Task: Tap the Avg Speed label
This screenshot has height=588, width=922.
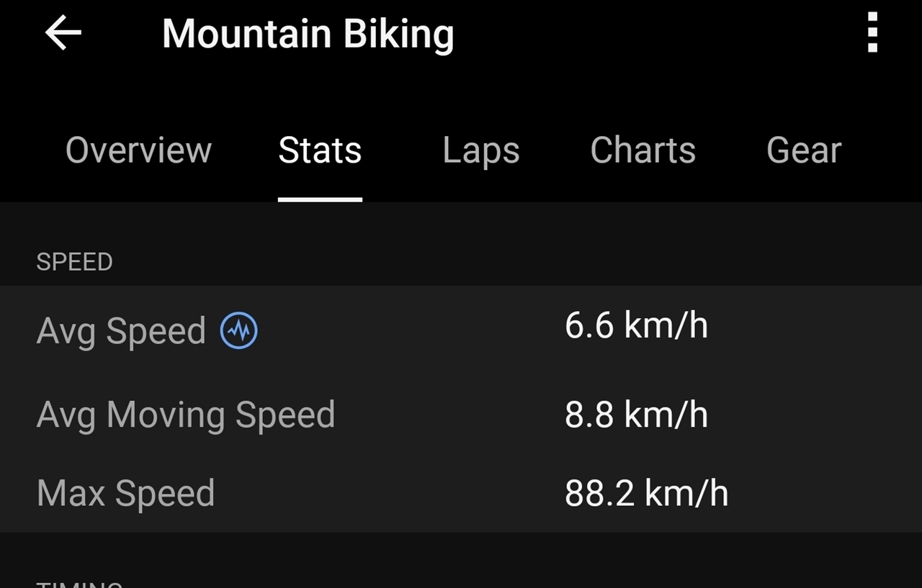Action: tap(121, 331)
